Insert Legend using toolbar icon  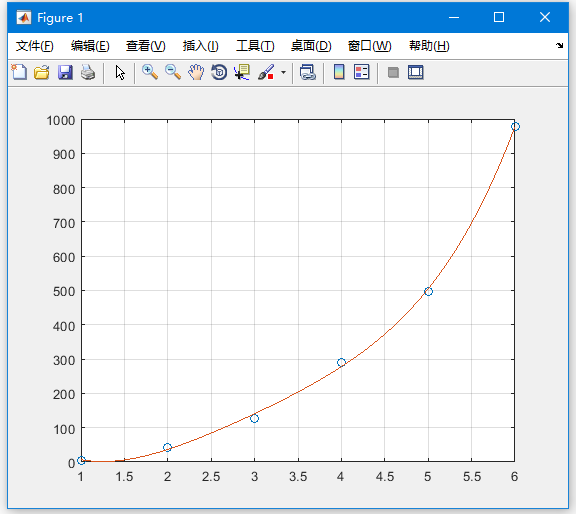coord(361,72)
